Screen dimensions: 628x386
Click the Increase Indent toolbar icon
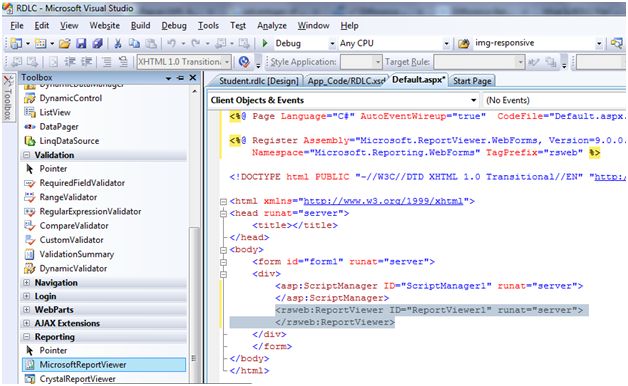87,62
